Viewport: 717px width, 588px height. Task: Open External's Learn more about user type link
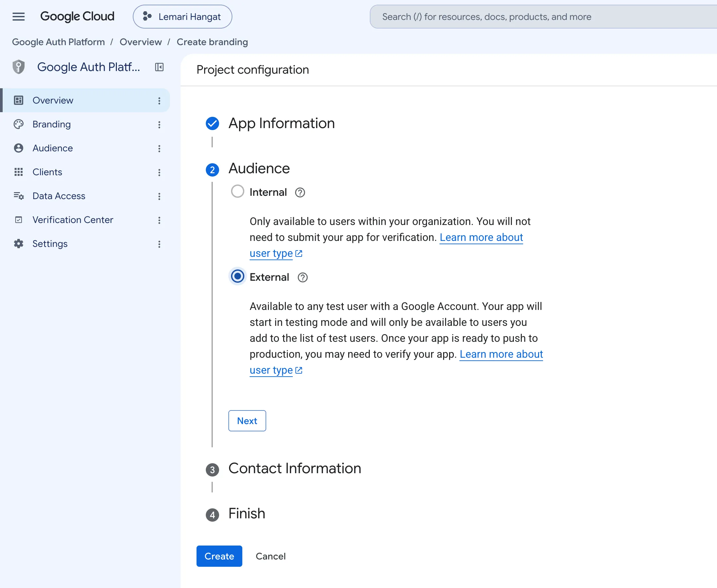coord(501,354)
